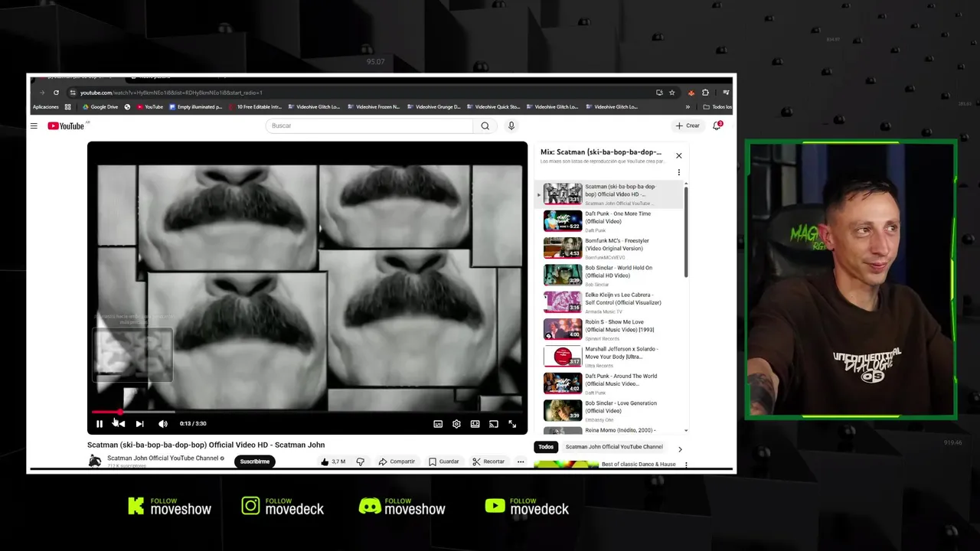This screenshot has width=980, height=551.
Task: Open options for Best of classic Dance video
Action: coord(686,465)
